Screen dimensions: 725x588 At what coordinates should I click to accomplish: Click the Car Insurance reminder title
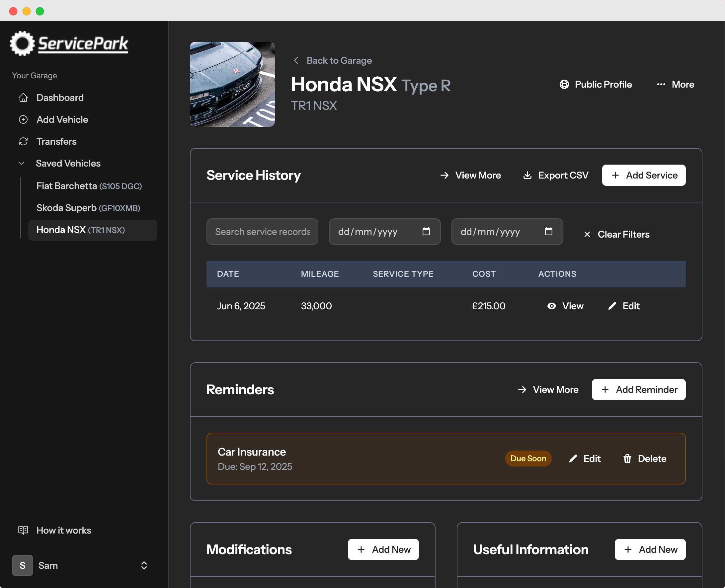[252, 452]
